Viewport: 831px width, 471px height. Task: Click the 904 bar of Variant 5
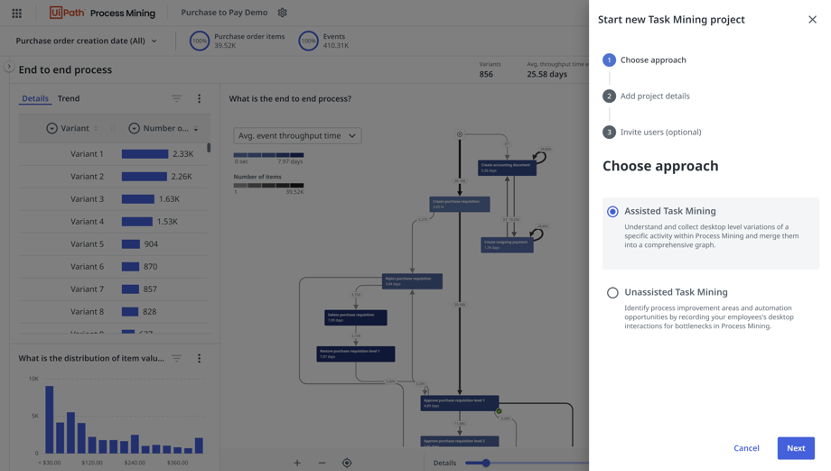coord(131,244)
